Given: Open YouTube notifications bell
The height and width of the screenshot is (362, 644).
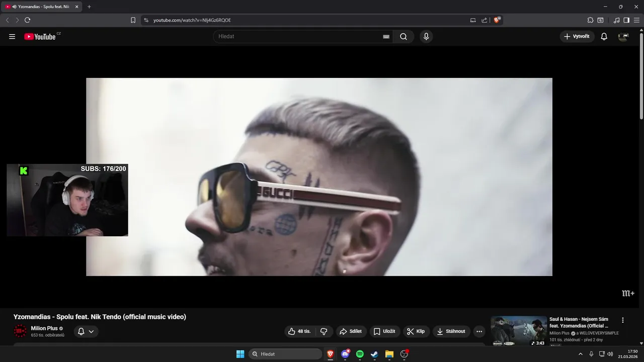Looking at the screenshot, I should pos(604,37).
